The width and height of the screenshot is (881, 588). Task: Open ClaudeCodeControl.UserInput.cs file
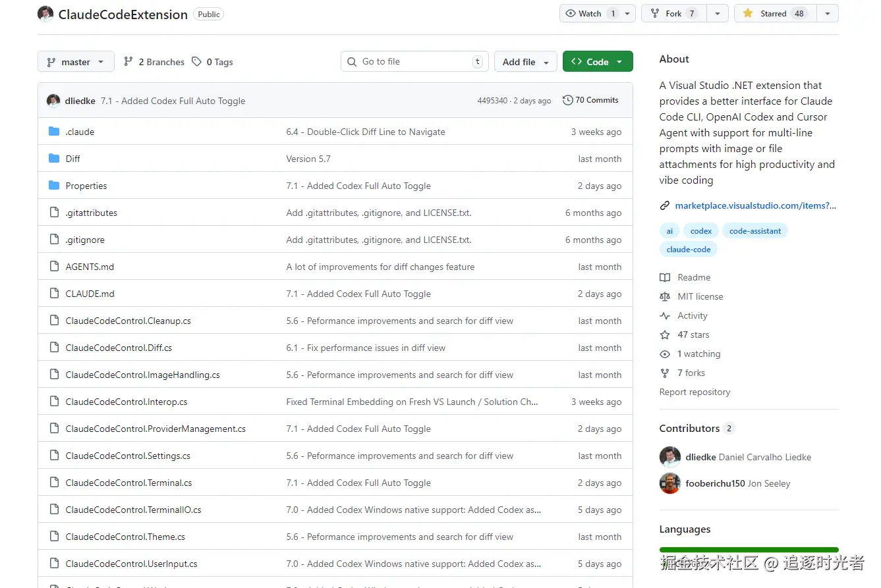[x=131, y=564]
